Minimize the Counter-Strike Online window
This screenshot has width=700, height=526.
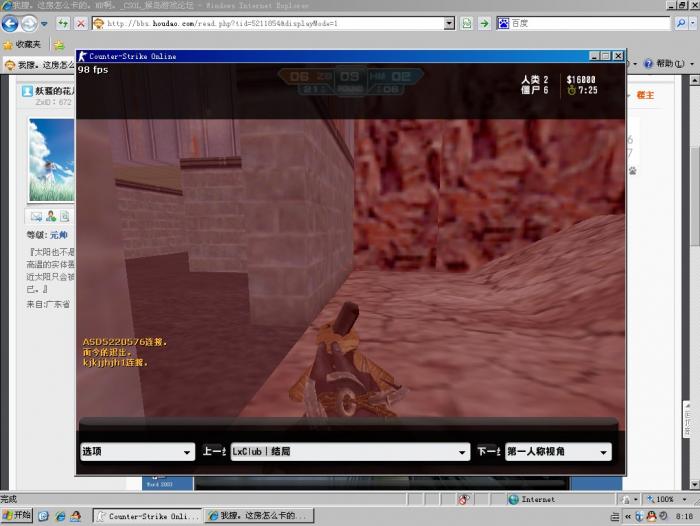(x=594, y=56)
